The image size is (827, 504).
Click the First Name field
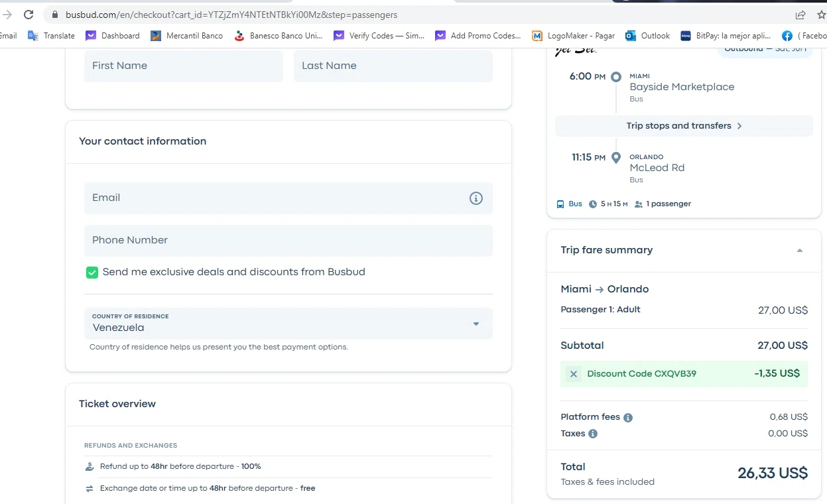click(x=184, y=66)
